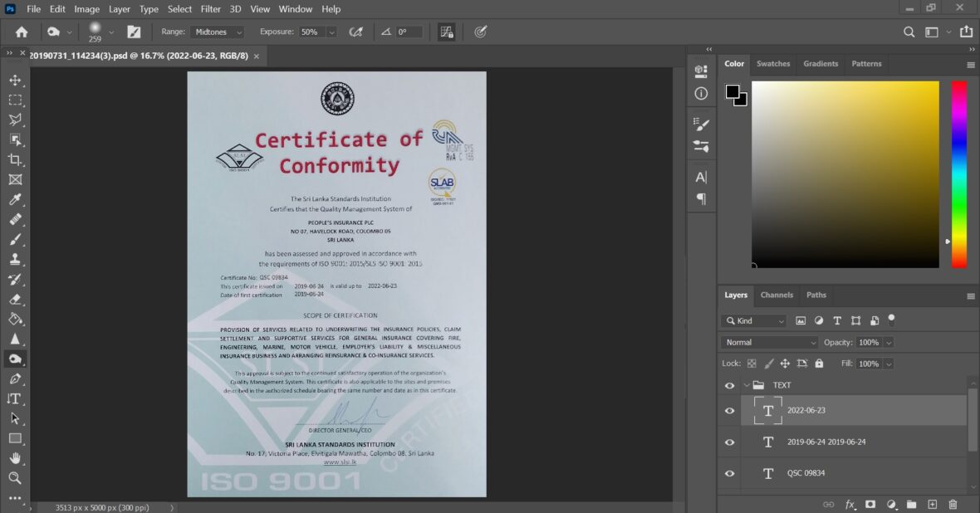Image resolution: width=980 pixels, height=513 pixels.
Task: Open the Normal blend mode dropdown
Action: 767,342
